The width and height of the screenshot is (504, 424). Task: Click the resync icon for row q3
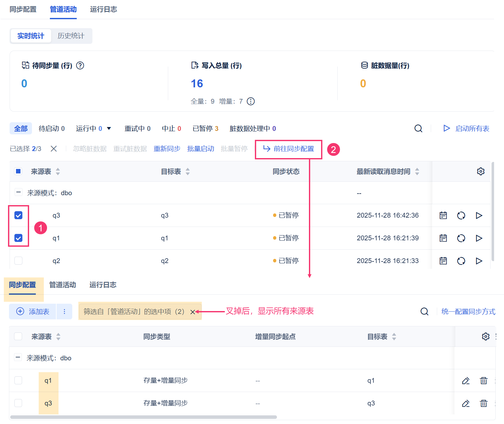click(x=461, y=215)
